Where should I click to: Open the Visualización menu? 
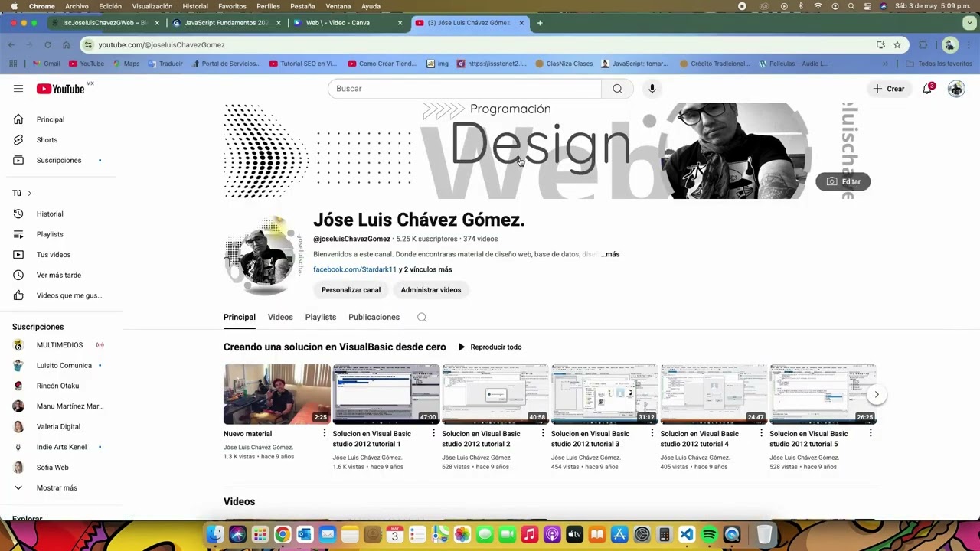(x=152, y=6)
